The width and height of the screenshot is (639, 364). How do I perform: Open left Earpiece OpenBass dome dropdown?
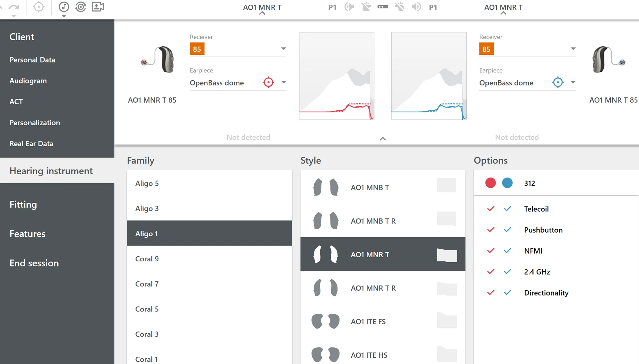[284, 82]
